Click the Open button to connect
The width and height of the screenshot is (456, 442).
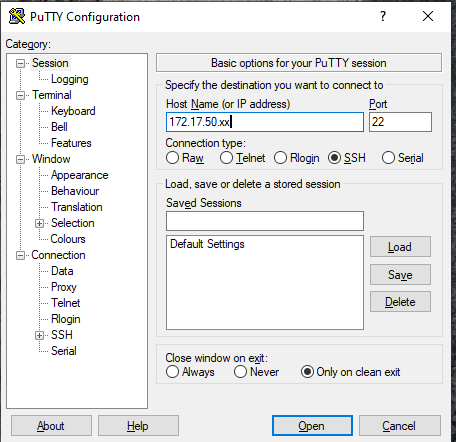(x=312, y=426)
